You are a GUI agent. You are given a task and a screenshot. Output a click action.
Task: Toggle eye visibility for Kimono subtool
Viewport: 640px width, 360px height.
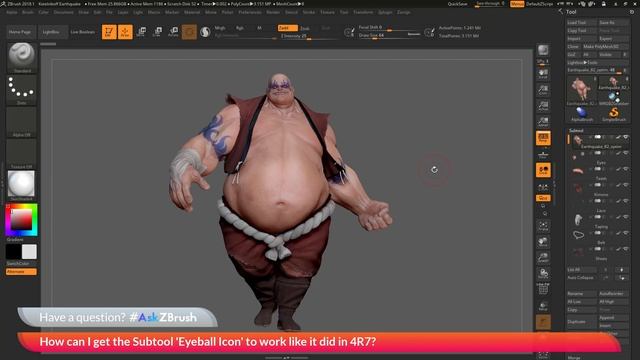pyautogui.click(x=625, y=185)
